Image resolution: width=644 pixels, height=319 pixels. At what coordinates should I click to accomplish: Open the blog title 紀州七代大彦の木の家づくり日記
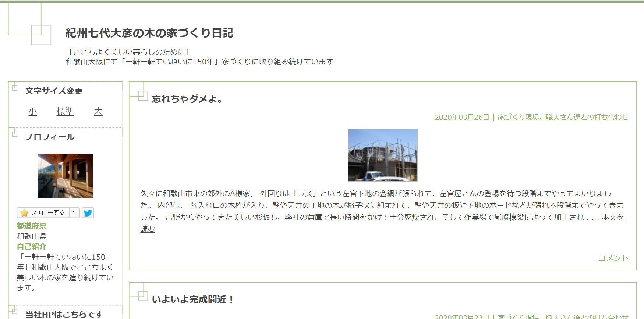[149, 33]
